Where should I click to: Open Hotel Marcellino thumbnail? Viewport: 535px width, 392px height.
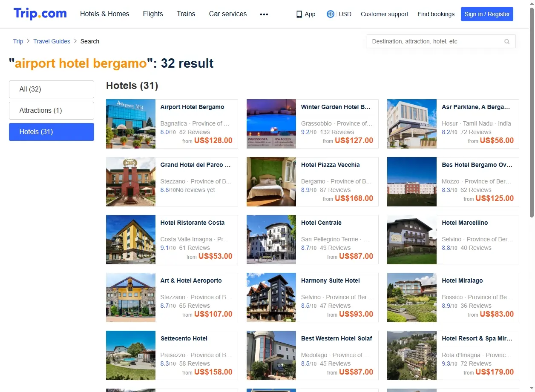(x=412, y=240)
